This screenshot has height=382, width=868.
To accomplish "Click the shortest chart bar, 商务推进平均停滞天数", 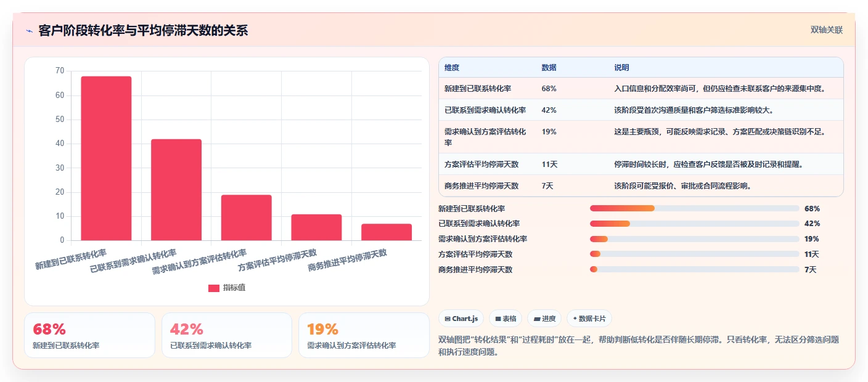I will 387,232.
